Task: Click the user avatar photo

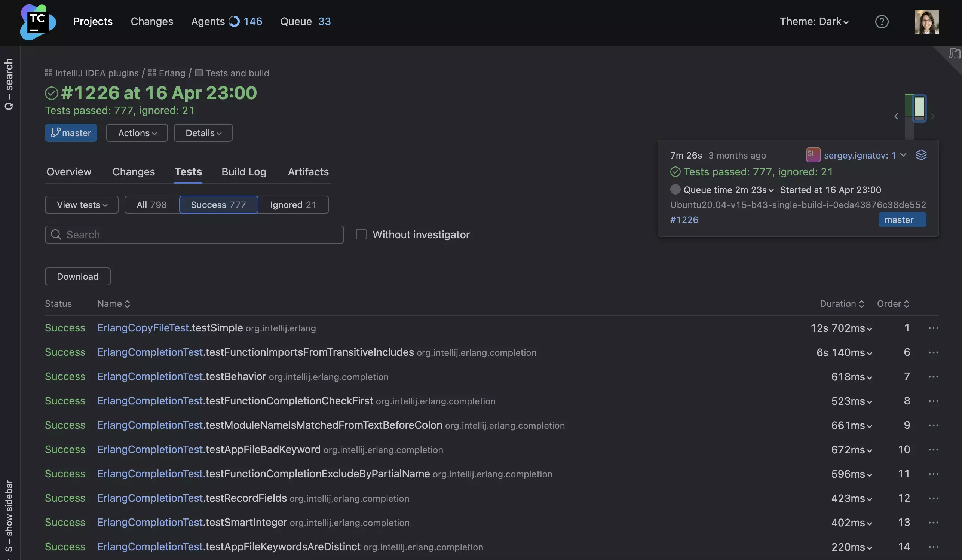Action: pyautogui.click(x=926, y=22)
